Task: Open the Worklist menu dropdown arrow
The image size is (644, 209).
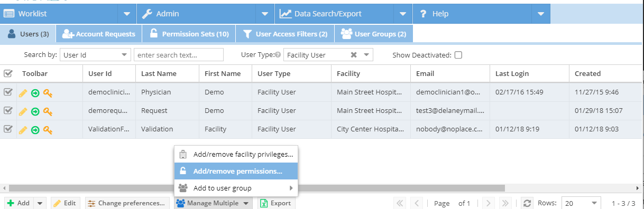Action: click(x=126, y=14)
